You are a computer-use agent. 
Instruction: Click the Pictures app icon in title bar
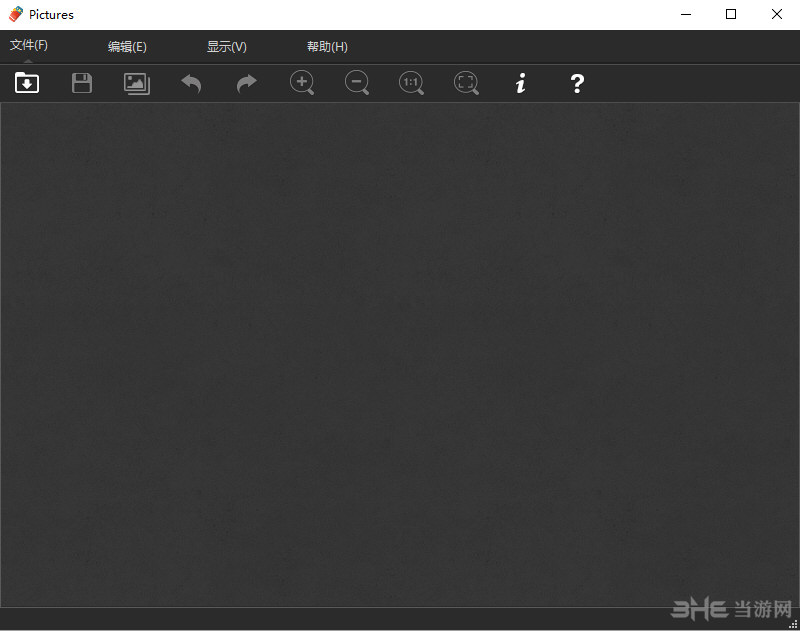[x=16, y=14]
